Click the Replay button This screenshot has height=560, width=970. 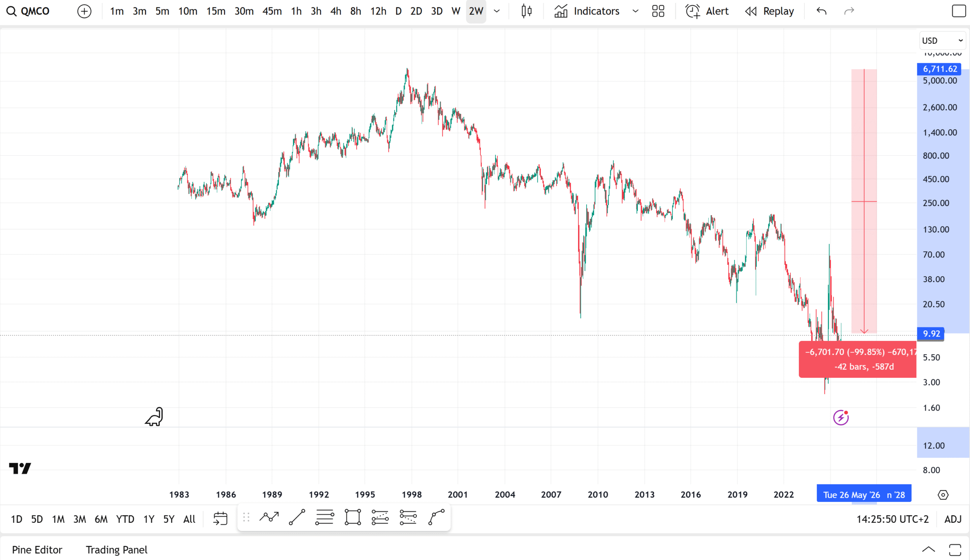pos(770,11)
